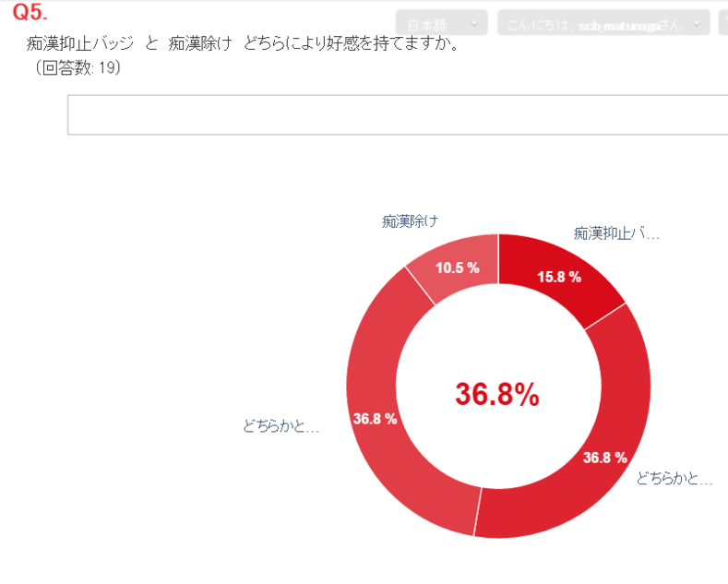Click the left どちらかと… chart label
The width and height of the screenshot is (728, 584).
point(281,426)
